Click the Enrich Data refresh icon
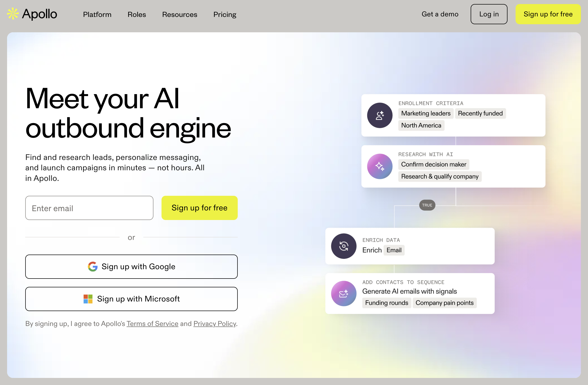 [x=344, y=246]
